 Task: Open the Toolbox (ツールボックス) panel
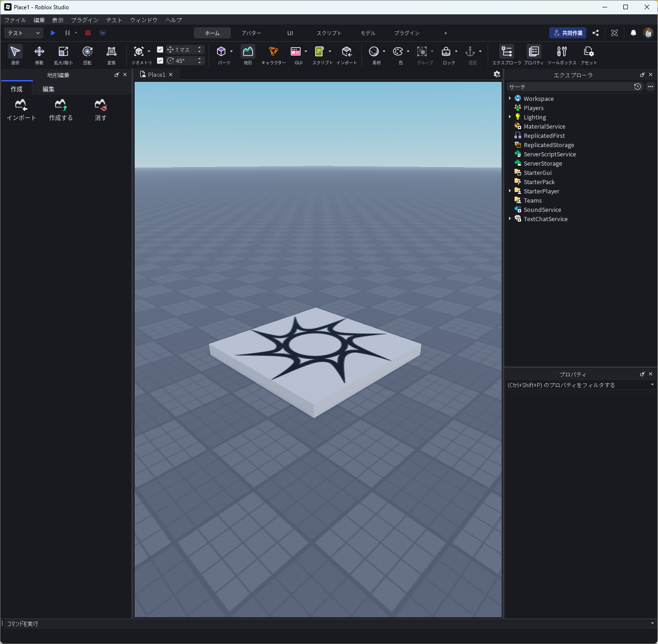[561, 55]
